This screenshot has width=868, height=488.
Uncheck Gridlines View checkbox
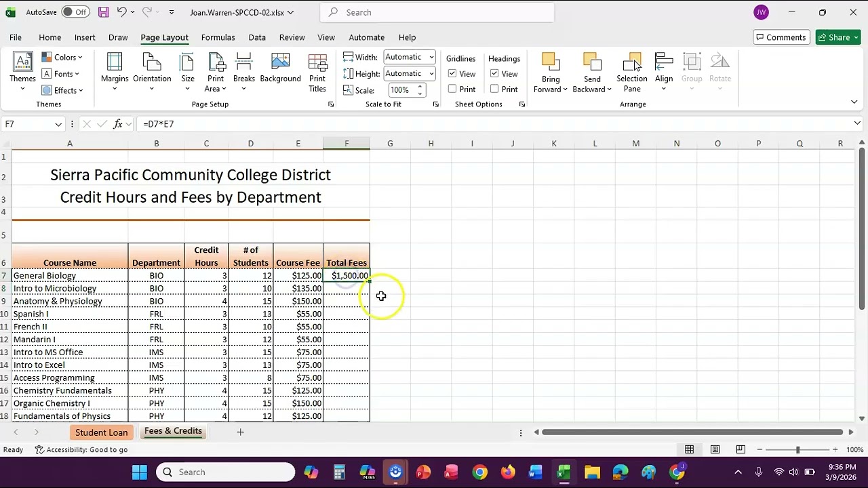click(452, 73)
